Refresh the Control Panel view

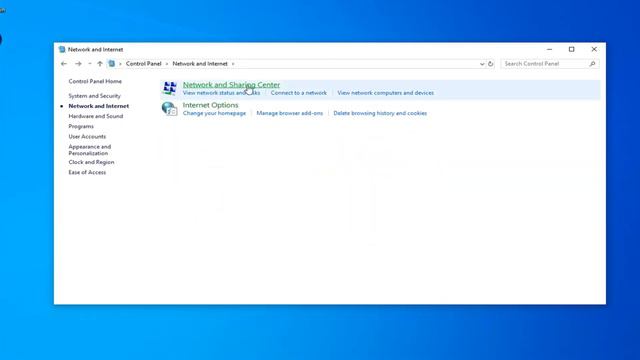[x=491, y=64]
